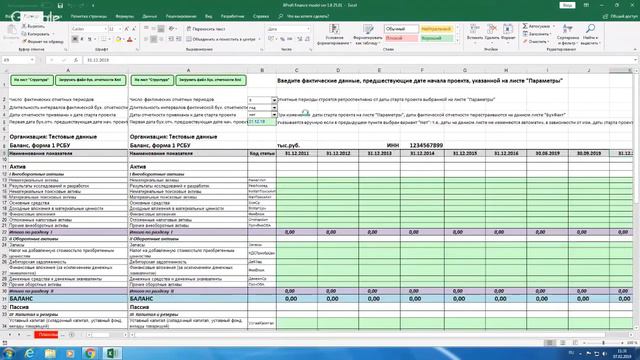Image resolution: width=640 pixels, height=360 pixels.
Task: Cut selection with Вырезать
Action: pyautogui.click(x=33, y=27)
